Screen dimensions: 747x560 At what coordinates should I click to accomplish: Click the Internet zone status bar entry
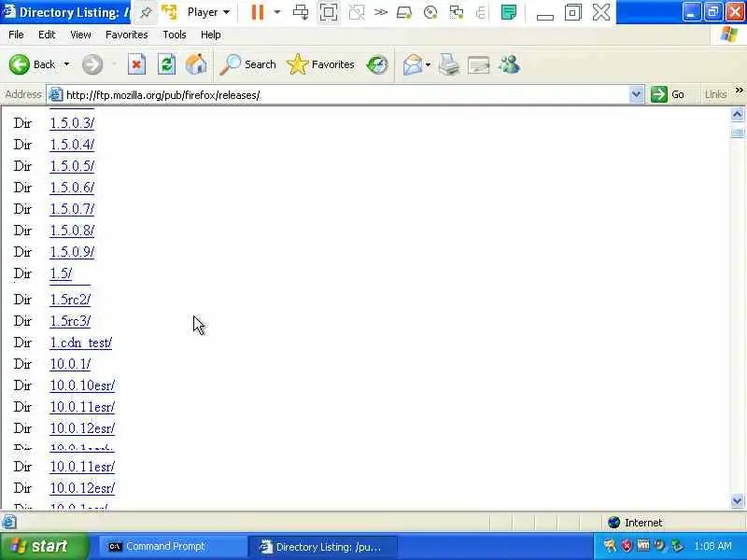tap(635, 523)
